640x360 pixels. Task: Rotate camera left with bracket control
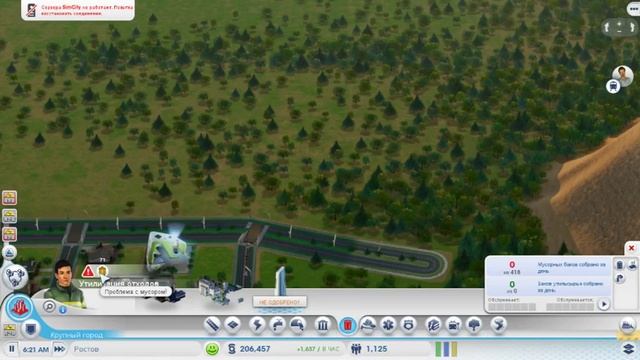pyautogui.click(x=607, y=27)
